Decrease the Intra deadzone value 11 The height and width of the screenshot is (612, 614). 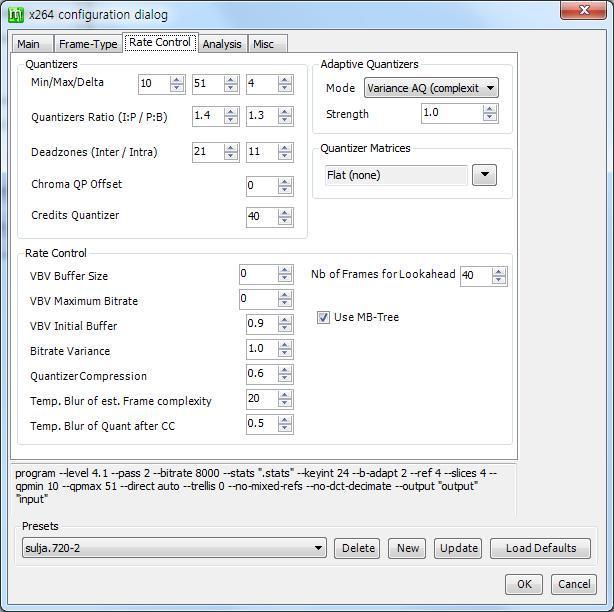[285, 157]
